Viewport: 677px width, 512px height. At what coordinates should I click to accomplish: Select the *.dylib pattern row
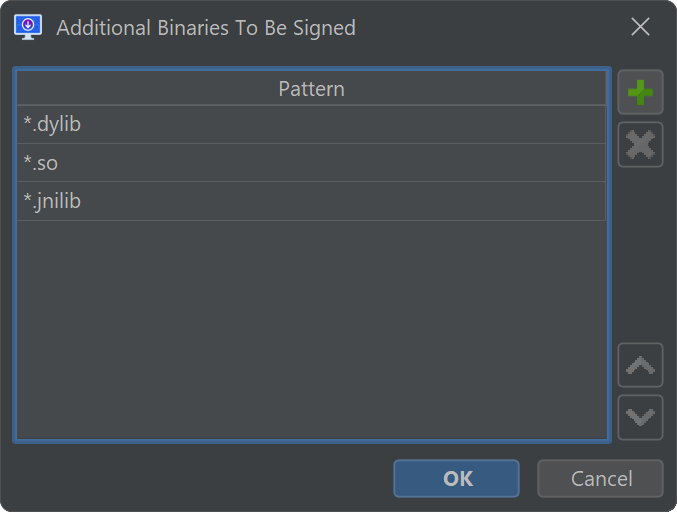click(x=311, y=125)
